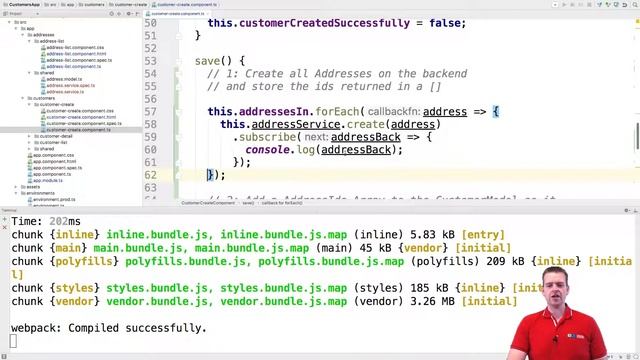Click the yellow inspection indicator above the scrollbar
The image size is (640, 360).
637,22
